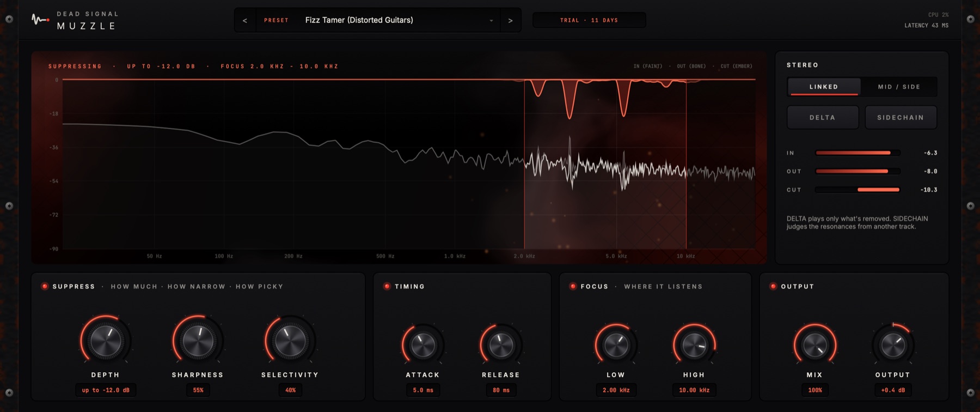This screenshot has width=980, height=412.
Task: Toggle the Suppress section power LED
Action: pyautogui.click(x=45, y=286)
